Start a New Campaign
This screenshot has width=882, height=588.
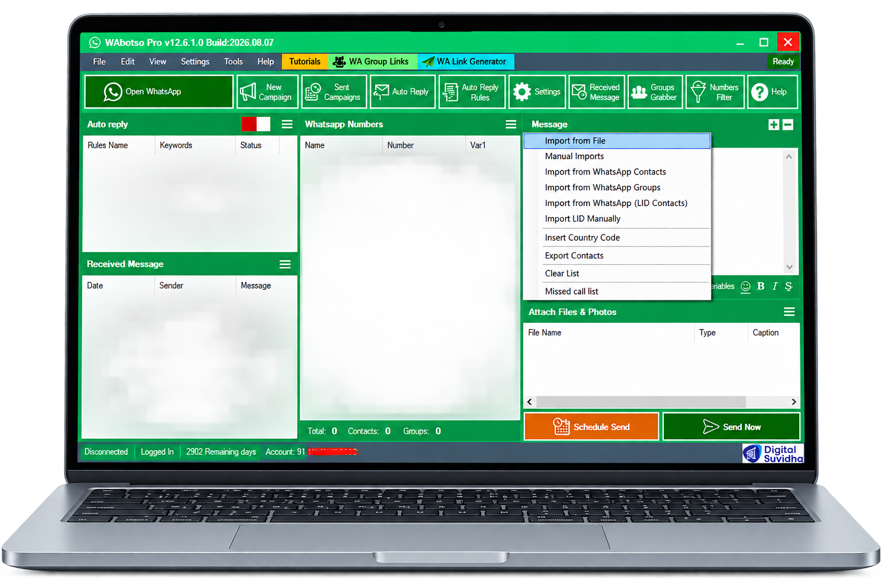pos(268,92)
